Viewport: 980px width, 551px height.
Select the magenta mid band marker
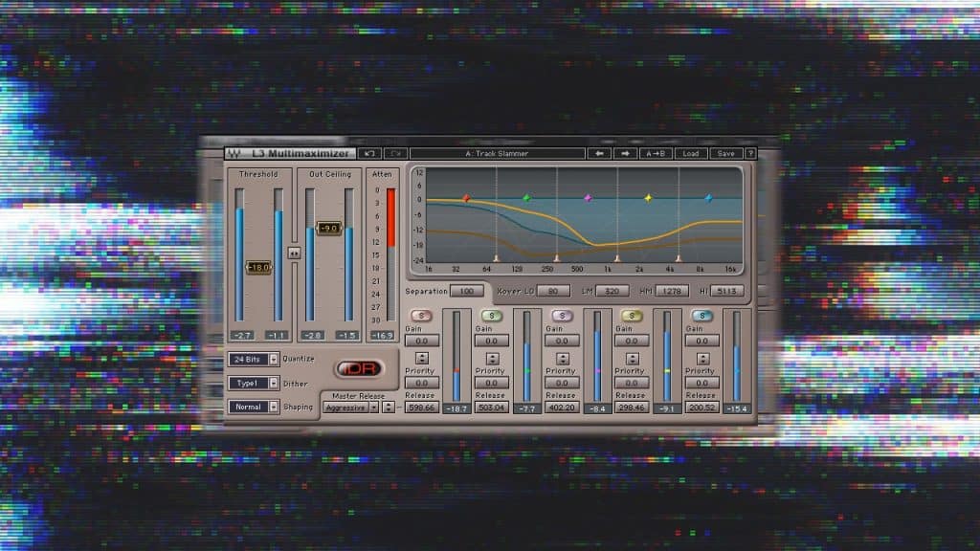tap(588, 198)
